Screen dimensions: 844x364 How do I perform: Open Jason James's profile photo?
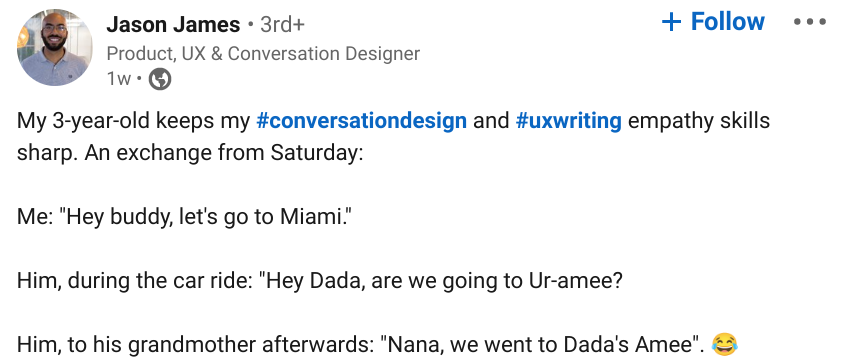[54, 47]
